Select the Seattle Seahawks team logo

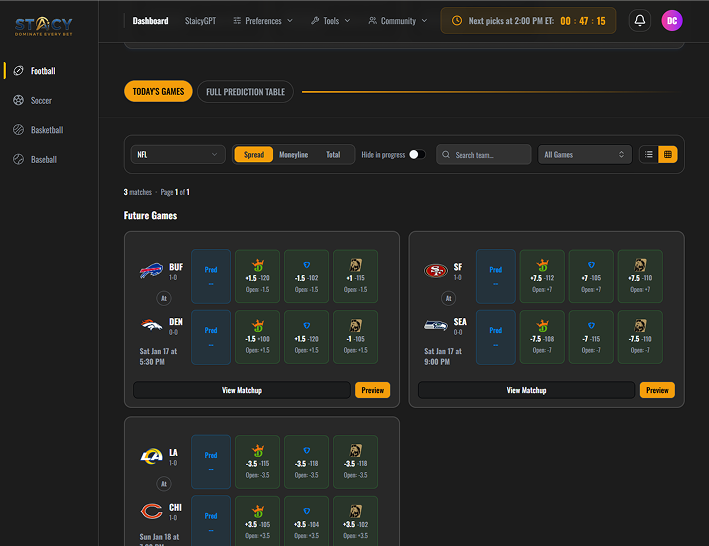(x=436, y=328)
